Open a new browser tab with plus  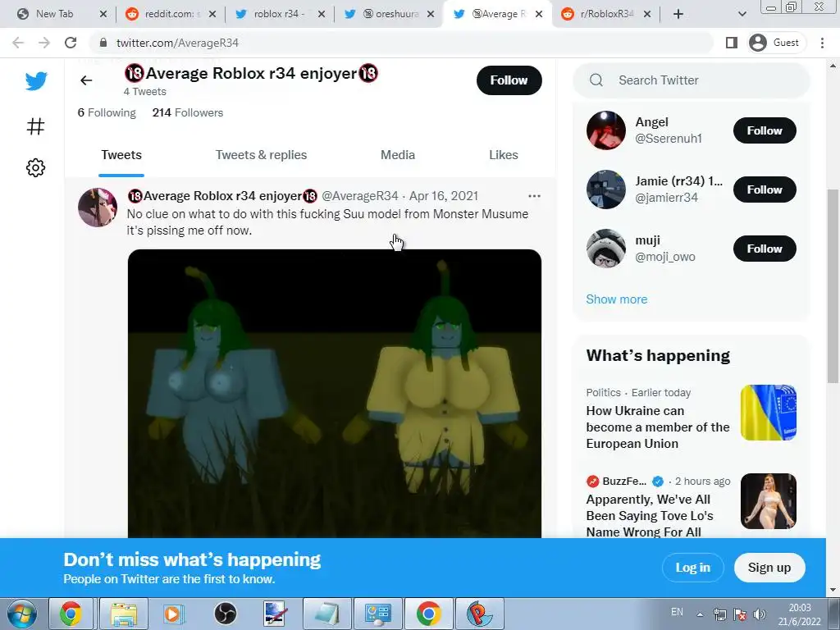click(678, 14)
